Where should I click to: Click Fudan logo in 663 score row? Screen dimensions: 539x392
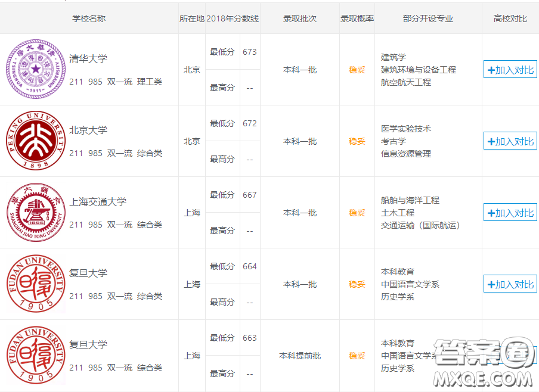pos(36,355)
